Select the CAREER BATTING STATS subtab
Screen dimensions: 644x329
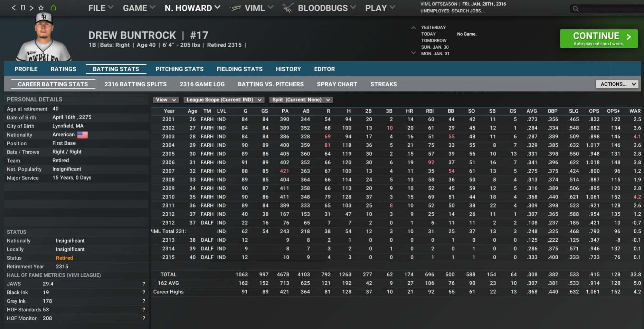click(x=53, y=84)
